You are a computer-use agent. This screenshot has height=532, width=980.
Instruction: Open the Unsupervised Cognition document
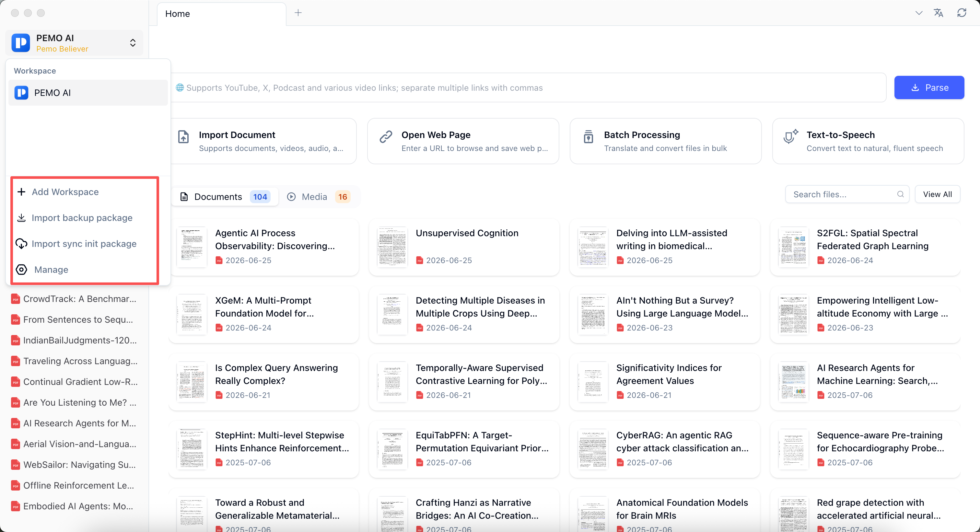(x=464, y=247)
